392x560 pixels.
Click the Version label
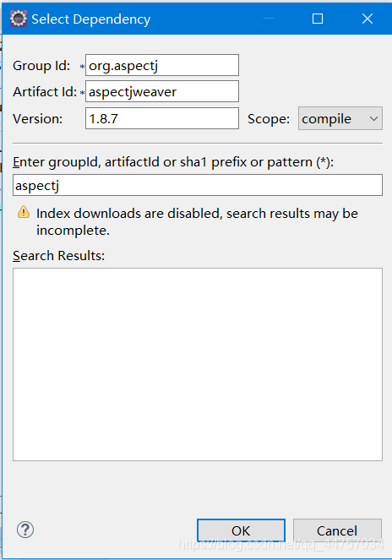click(37, 119)
